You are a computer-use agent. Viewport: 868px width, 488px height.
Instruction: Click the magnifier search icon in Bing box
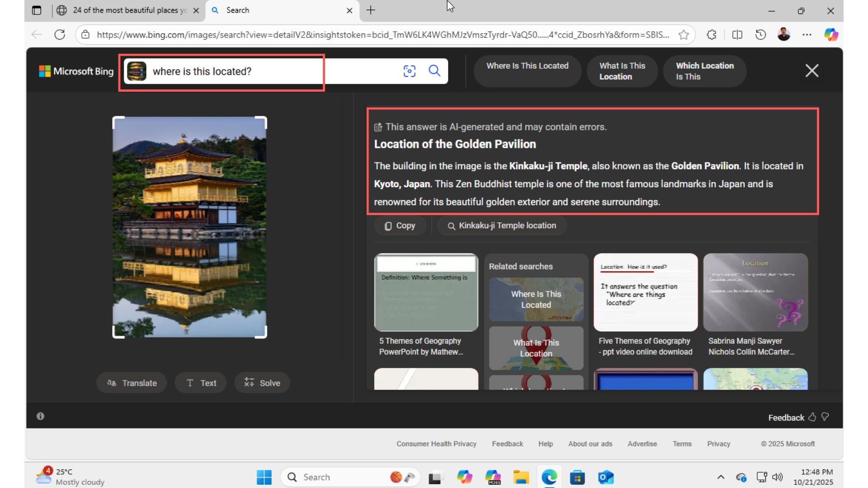[x=434, y=71]
